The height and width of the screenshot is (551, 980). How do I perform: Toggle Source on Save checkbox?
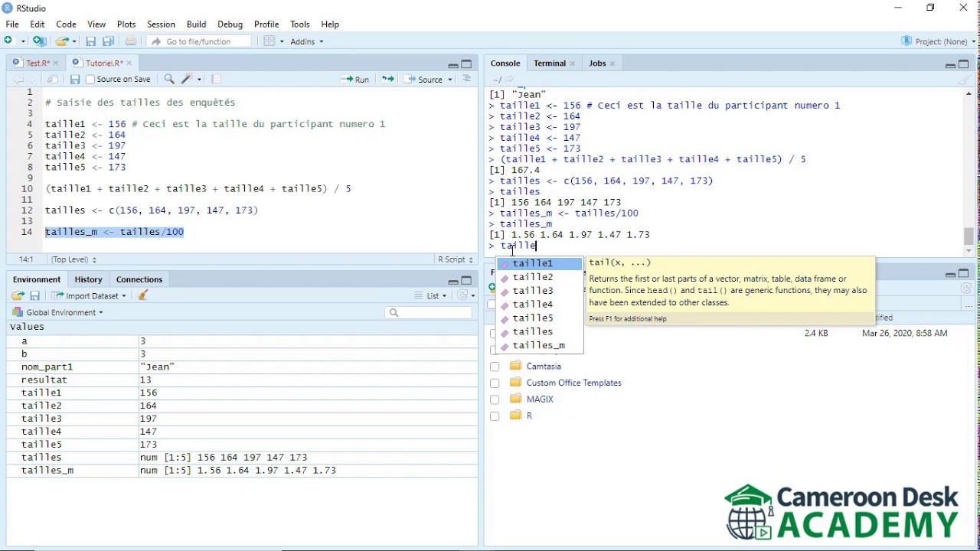click(x=90, y=80)
